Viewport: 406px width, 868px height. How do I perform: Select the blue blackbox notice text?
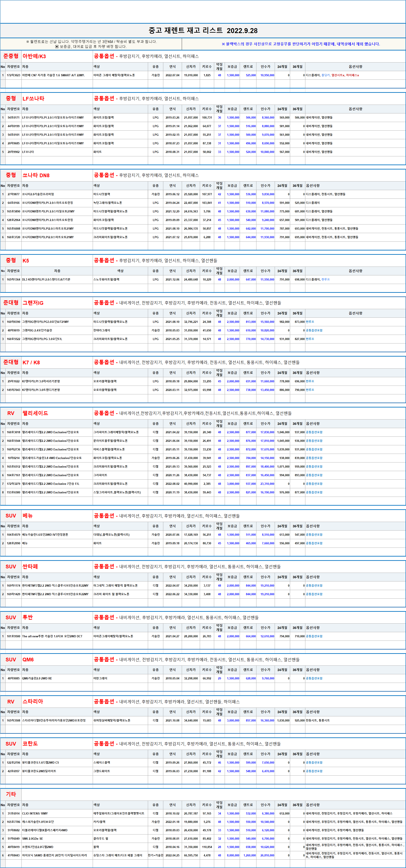tap(301, 44)
